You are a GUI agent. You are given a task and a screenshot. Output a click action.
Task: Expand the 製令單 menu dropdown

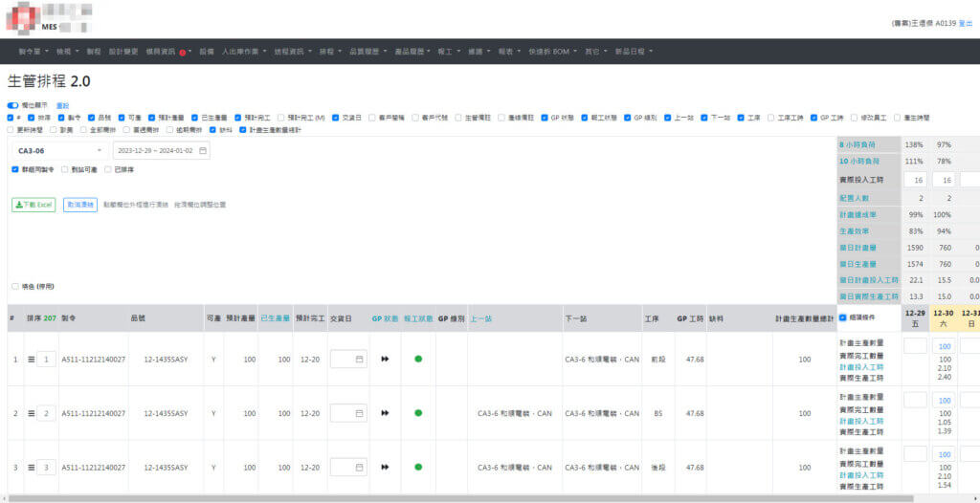33,52
